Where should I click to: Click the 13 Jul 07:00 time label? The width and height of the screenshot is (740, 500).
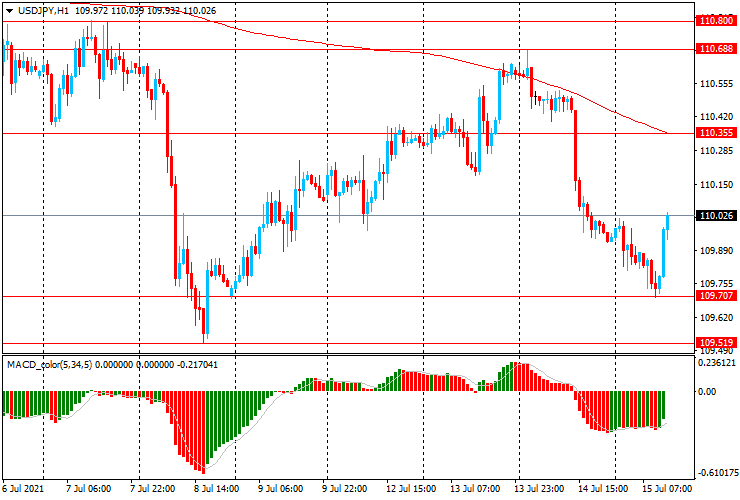click(475, 488)
